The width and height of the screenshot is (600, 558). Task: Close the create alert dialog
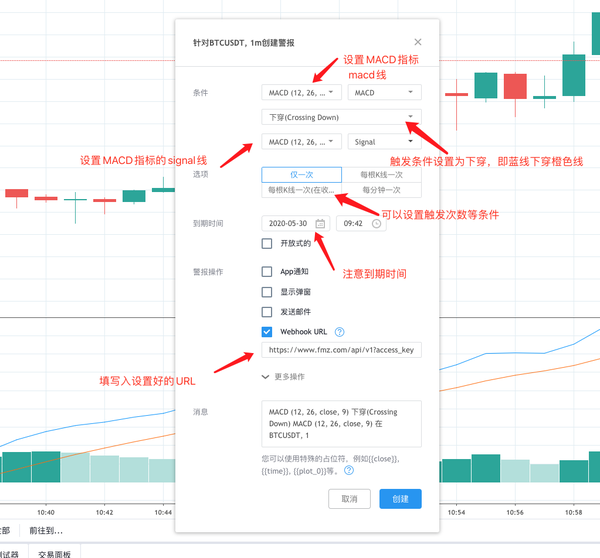[x=417, y=42]
